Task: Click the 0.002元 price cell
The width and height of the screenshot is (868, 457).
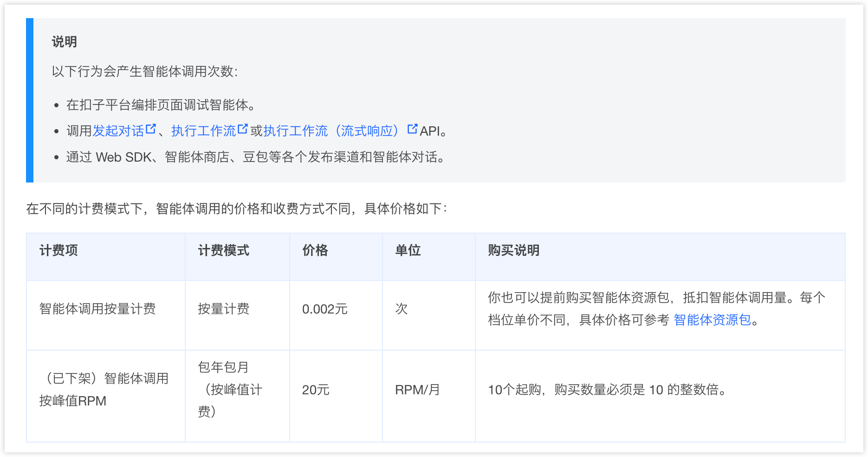Action: tap(324, 309)
